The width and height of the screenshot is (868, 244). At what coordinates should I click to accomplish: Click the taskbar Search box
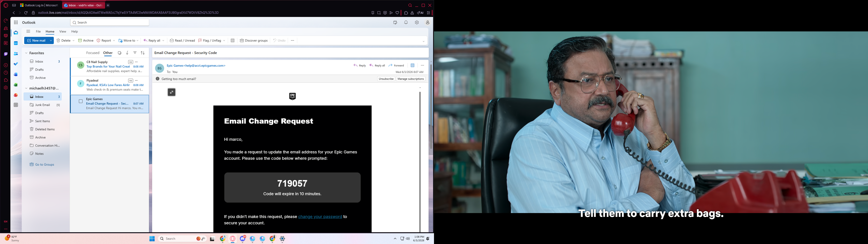click(x=182, y=239)
